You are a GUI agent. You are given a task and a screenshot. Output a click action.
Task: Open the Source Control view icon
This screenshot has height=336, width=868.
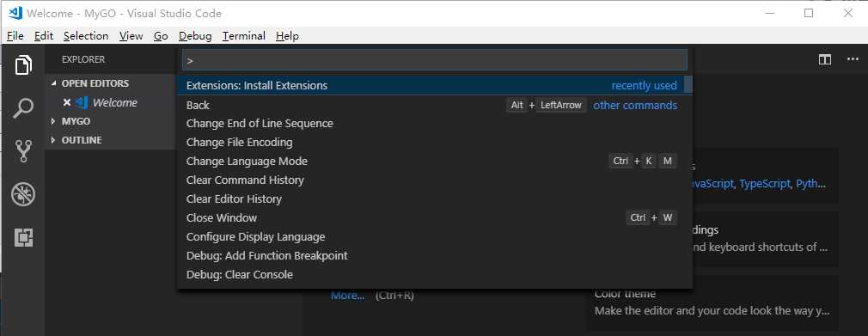click(x=23, y=150)
